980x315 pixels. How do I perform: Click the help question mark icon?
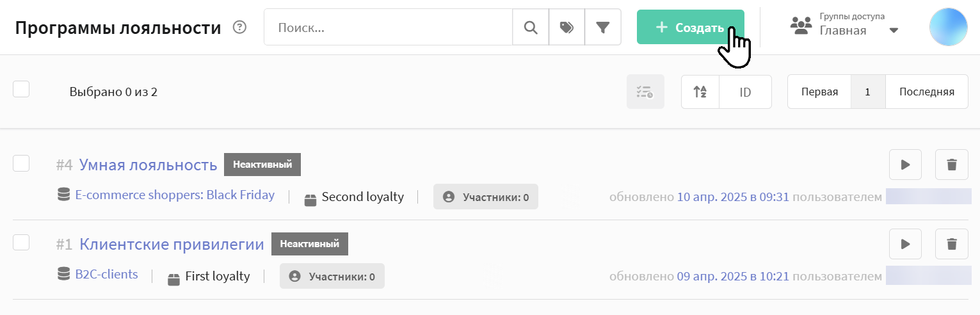click(x=239, y=28)
